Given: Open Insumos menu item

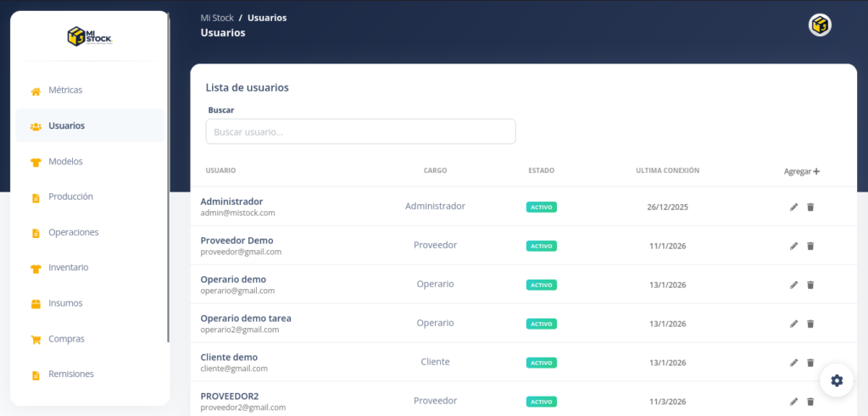Looking at the screenshot, I should pyautogui.click(x=65, y=303).
